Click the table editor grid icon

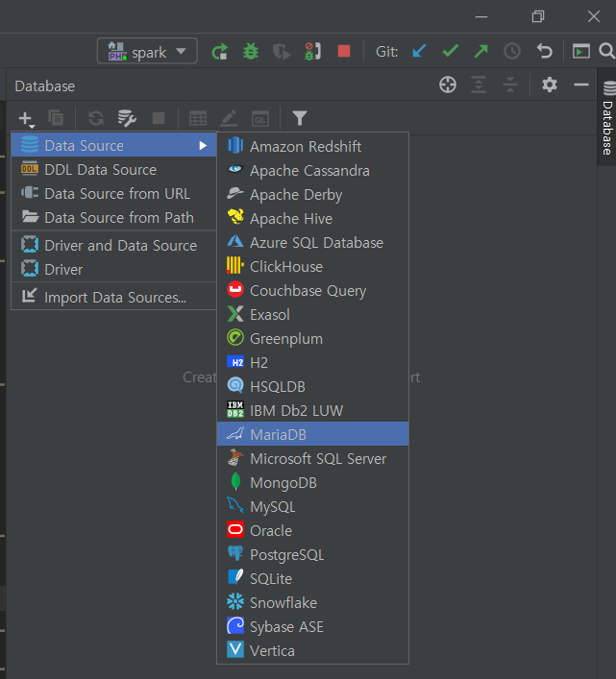coord(198,118)
